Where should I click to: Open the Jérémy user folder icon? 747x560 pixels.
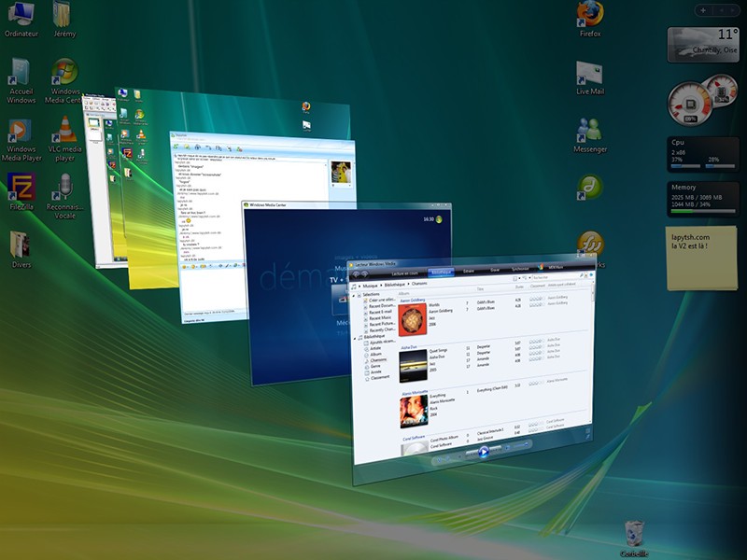pyautogui.click(x=63, y=19)
